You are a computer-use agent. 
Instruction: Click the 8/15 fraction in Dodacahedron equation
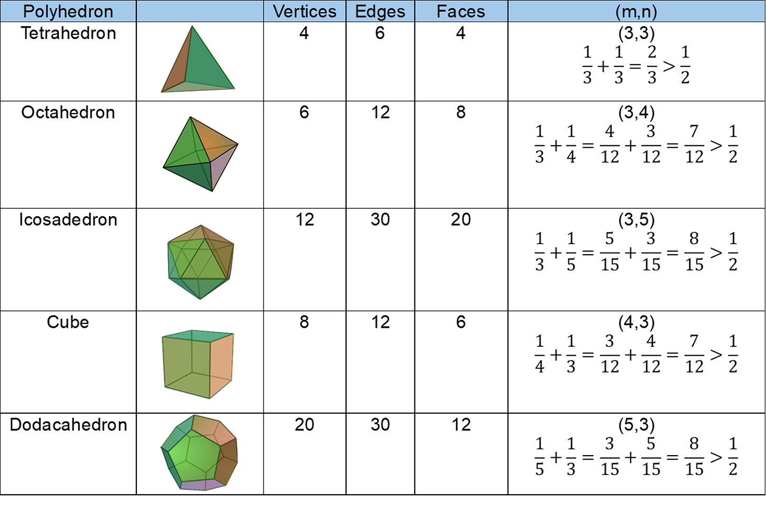pos(694,457)
